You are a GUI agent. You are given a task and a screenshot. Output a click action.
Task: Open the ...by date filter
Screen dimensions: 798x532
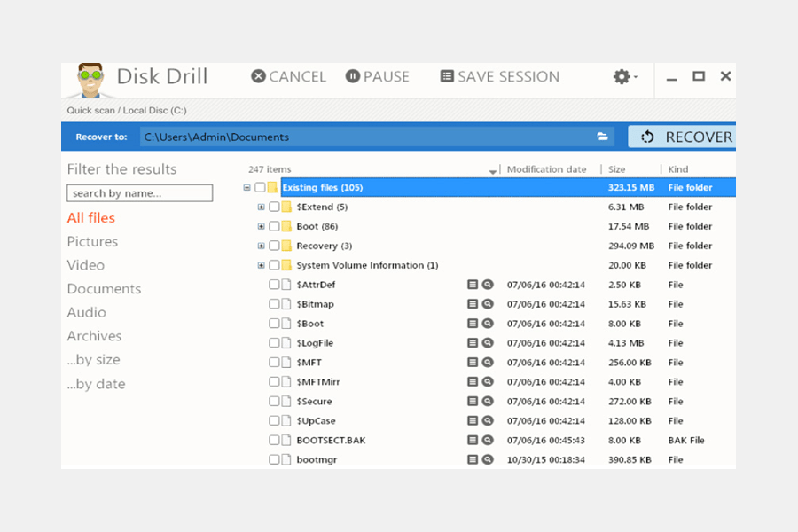[x=96, y=384]
